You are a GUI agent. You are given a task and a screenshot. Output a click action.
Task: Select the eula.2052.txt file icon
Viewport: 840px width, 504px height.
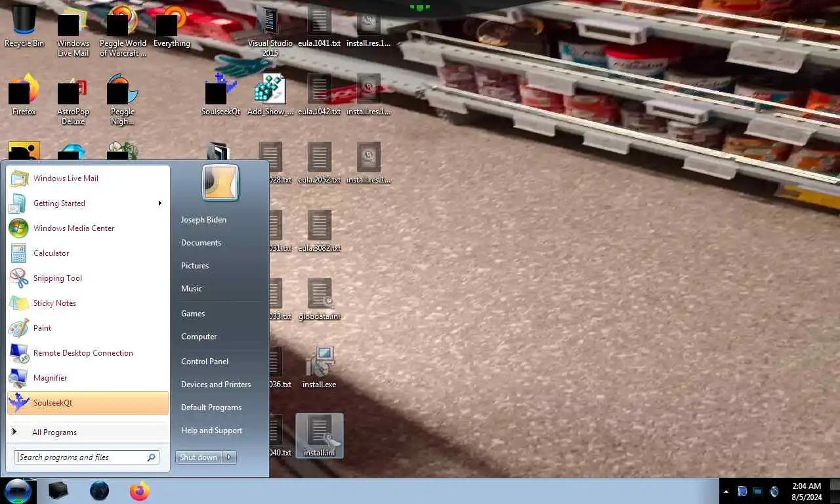(x=320, y=164)
